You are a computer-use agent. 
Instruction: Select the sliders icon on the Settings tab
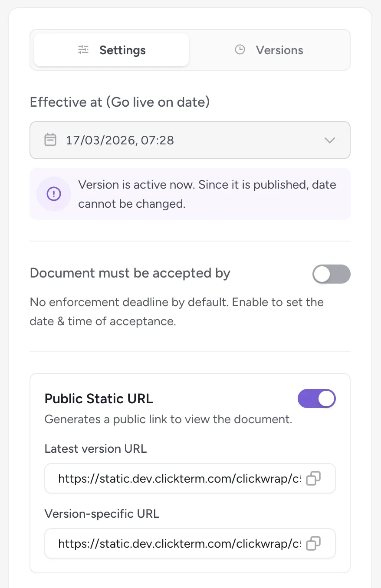(x=83, y=50)
